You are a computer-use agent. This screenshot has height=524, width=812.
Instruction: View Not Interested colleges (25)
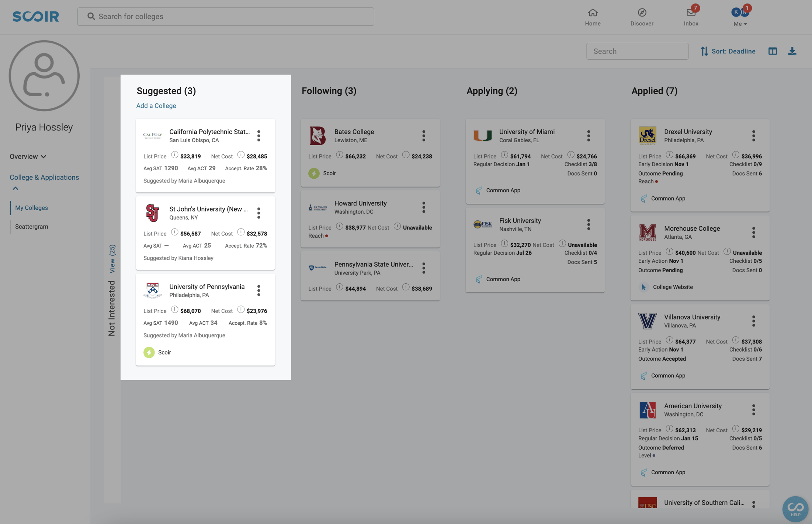tap(112, 259)
